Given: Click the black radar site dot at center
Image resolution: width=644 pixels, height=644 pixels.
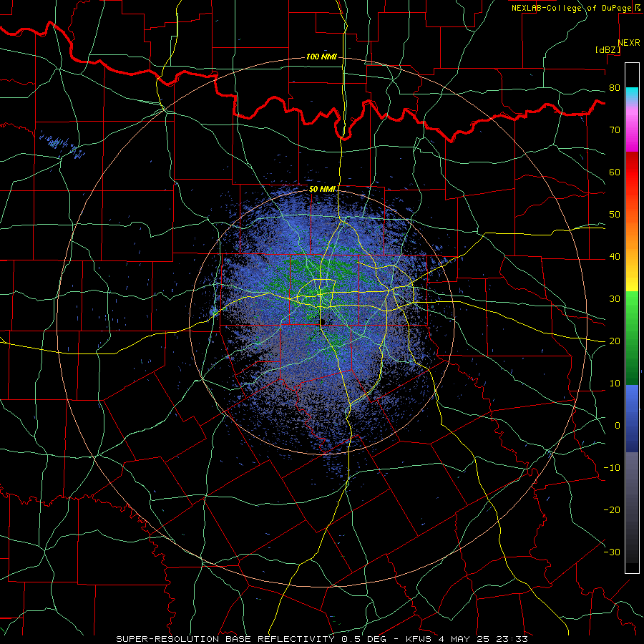Looking at the screenshot, I should (x=323, y=321).
